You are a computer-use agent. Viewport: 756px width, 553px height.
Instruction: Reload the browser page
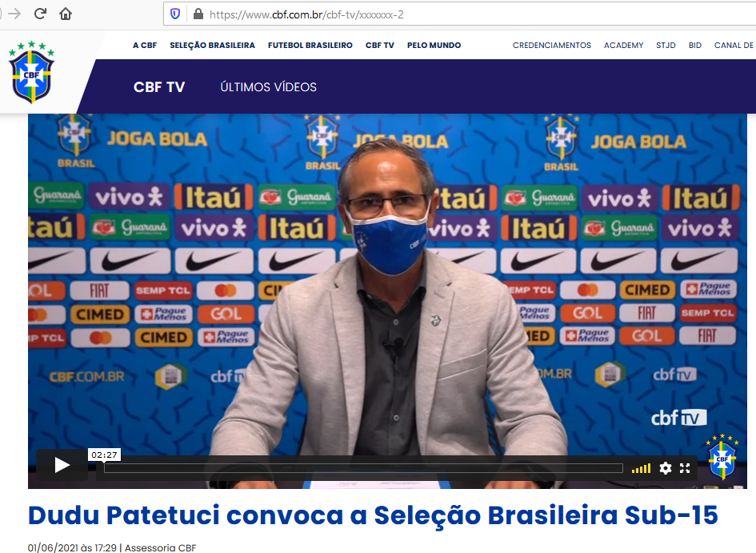[40, 14]
